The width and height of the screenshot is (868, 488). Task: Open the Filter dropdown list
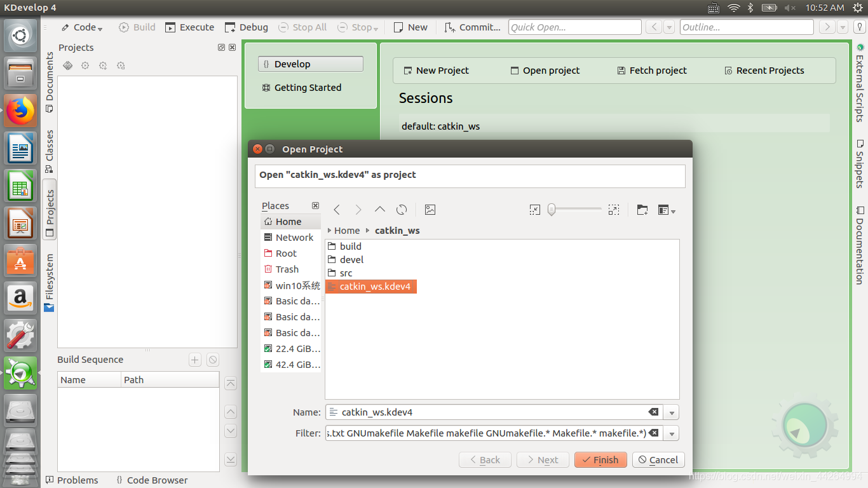coord(672,433)
